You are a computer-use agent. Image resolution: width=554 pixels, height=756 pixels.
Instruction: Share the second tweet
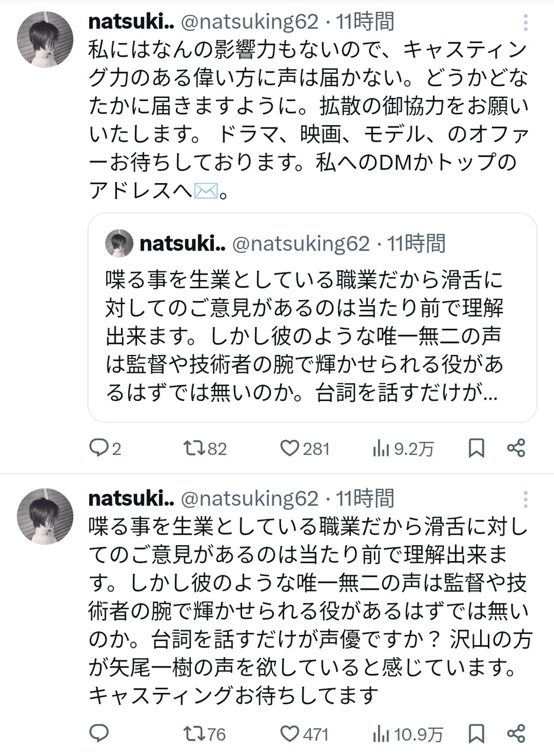click(x=516, y=734)
